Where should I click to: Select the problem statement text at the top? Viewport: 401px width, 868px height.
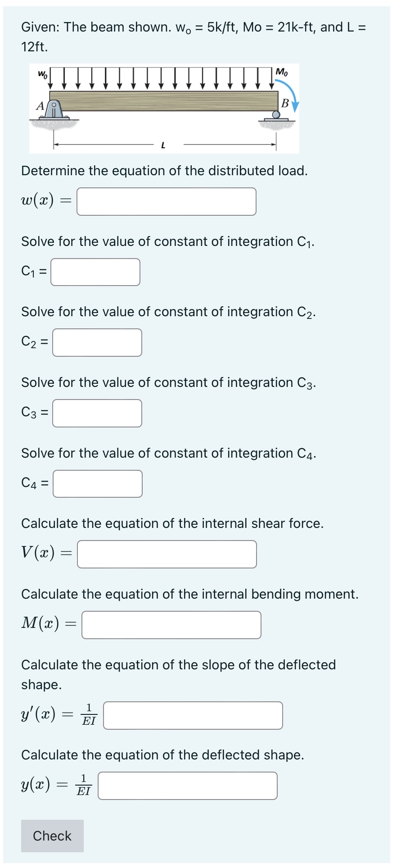coord(194,36)
